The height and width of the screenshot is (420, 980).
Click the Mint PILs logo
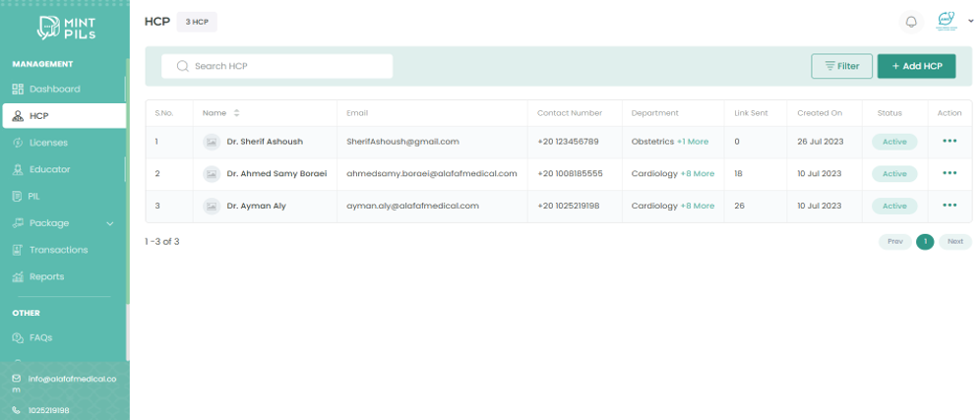64,27
